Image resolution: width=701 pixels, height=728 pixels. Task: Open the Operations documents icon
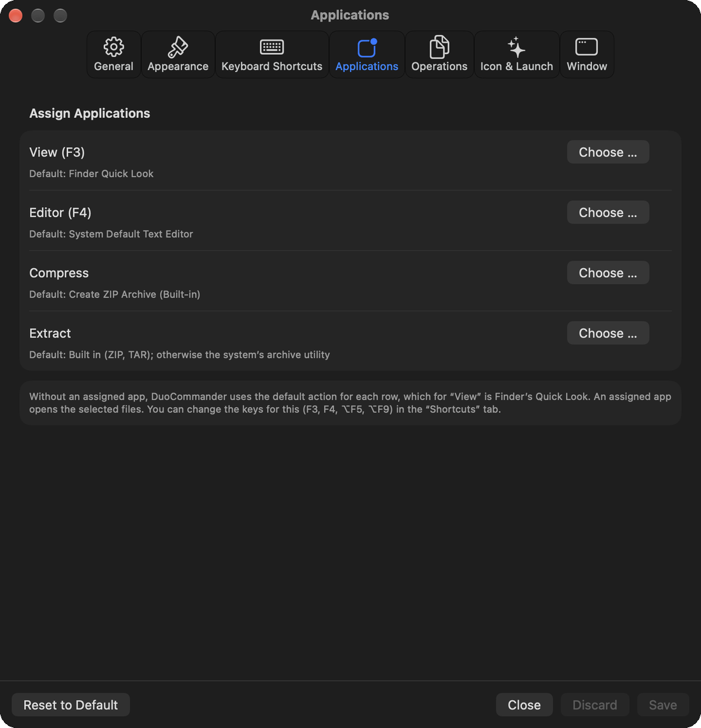click(x=439, y=47)
